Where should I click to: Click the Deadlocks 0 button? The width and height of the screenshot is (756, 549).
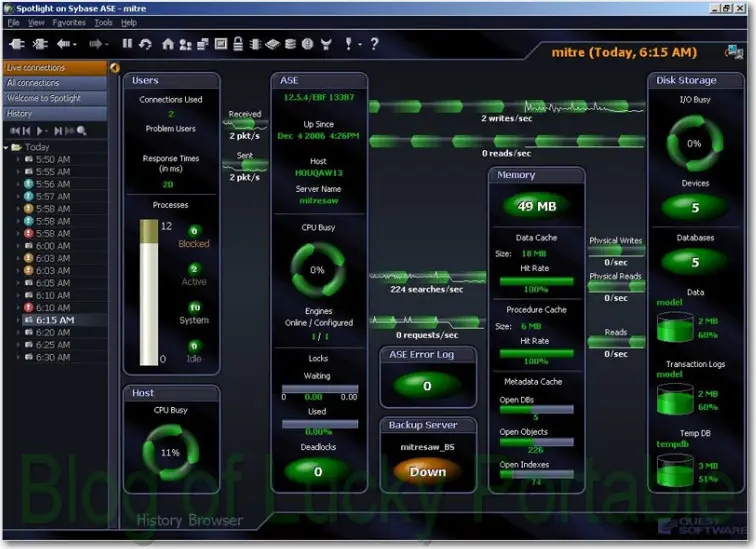(318, 471)
